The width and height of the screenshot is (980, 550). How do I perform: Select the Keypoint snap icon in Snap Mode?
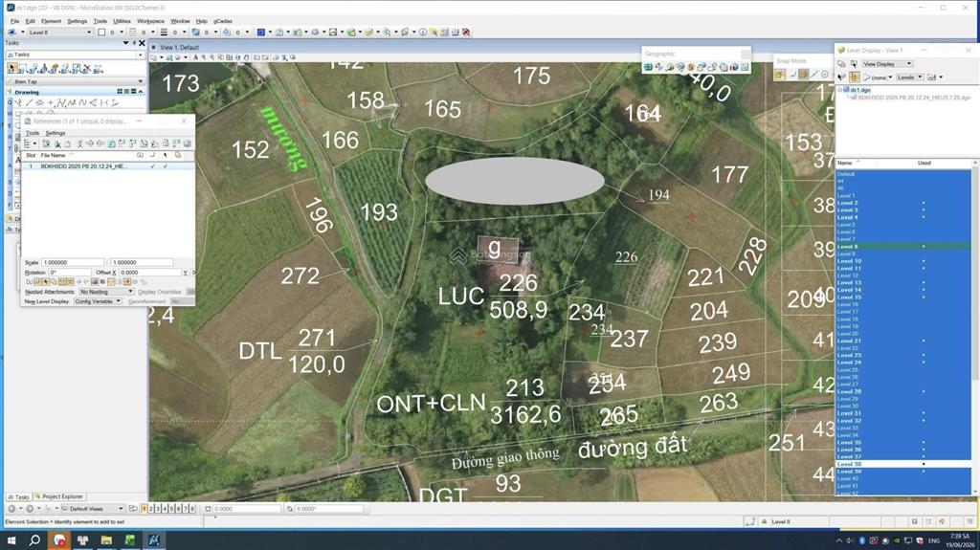pos(804,75)
